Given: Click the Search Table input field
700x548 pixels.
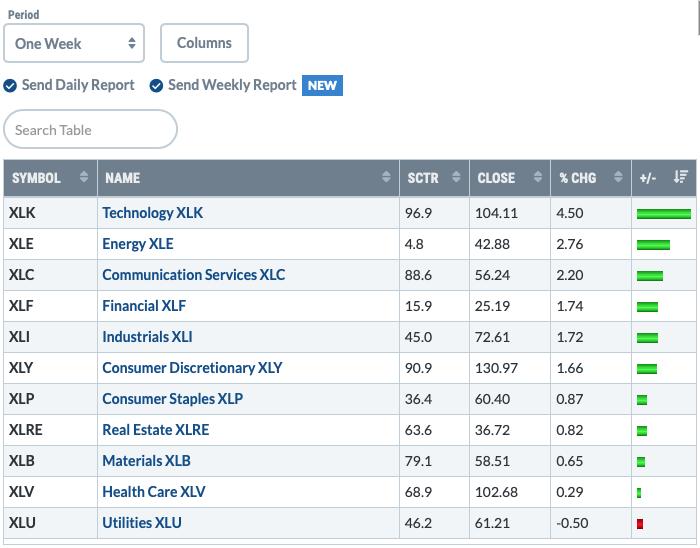Looking at the screenshot, I should click(90, 129).
